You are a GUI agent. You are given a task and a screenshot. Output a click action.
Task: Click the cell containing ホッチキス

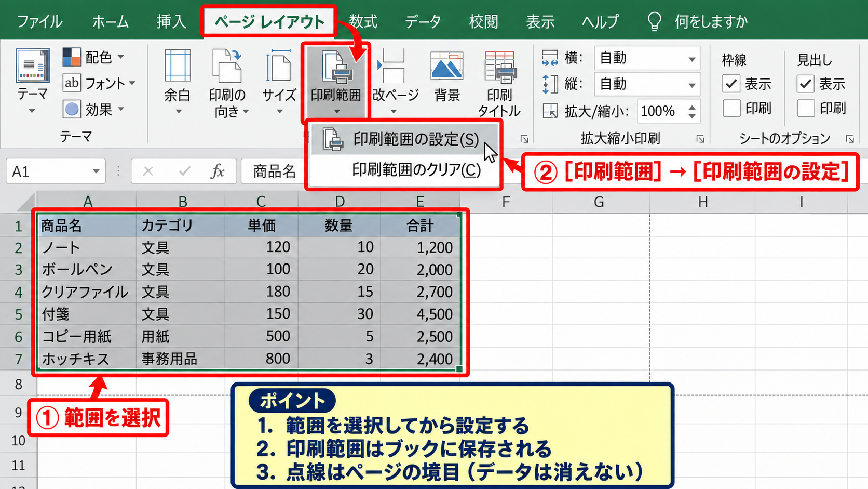[87, 359]
